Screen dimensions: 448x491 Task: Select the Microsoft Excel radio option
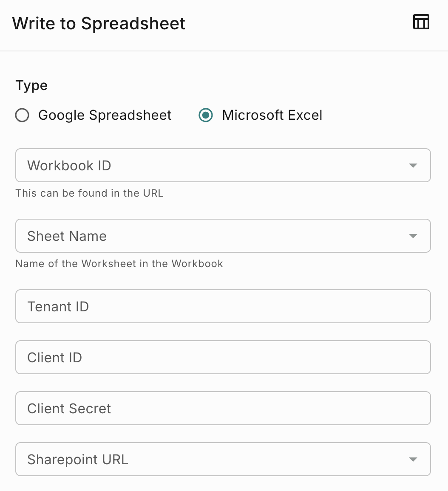tap(206, 115)
